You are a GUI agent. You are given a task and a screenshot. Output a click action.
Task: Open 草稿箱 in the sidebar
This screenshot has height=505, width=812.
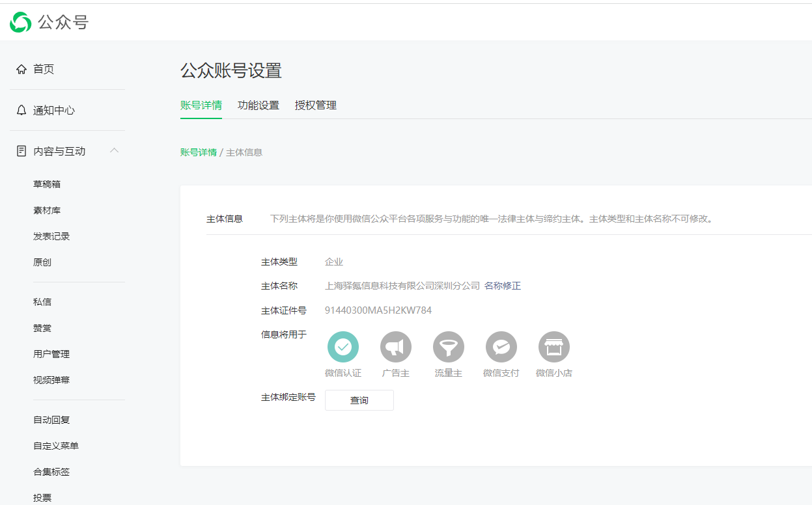click(47, 184)
